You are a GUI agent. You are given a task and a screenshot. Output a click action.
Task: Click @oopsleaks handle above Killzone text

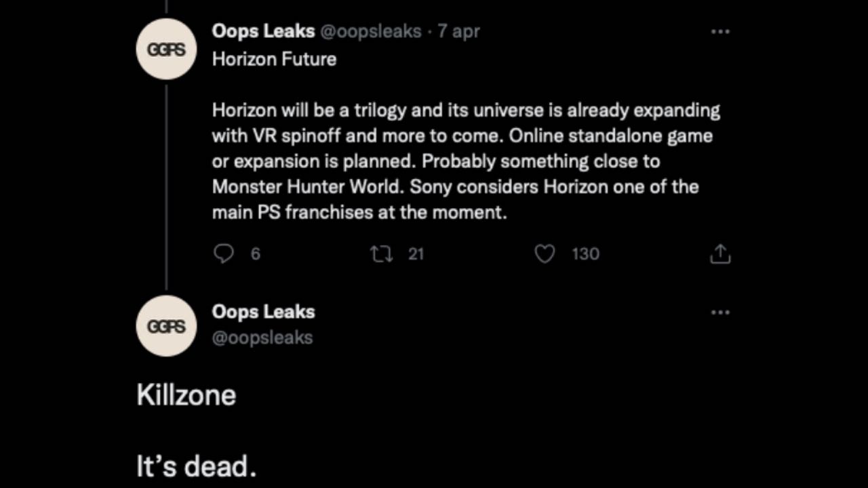pyautogui.click(x=262, y=338)
